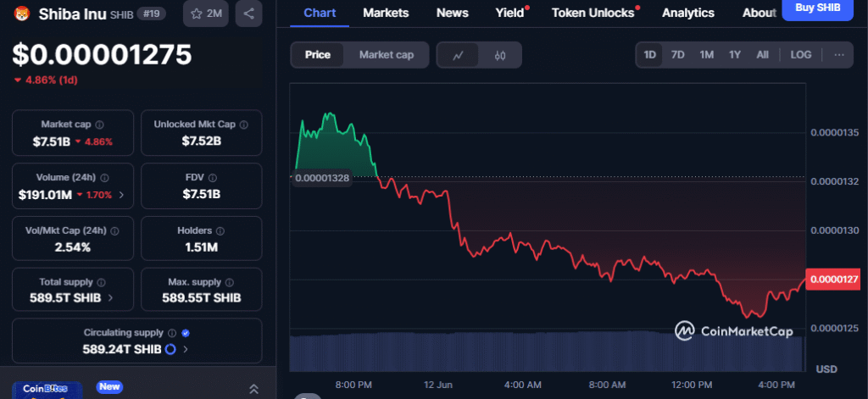Click the New badge
The image size is (868, 399).
click(109, 386)
